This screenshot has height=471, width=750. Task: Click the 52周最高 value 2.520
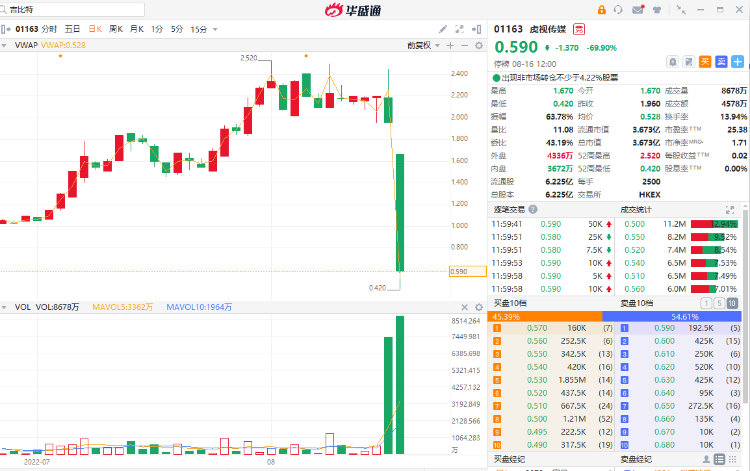[x=650, y=156]
